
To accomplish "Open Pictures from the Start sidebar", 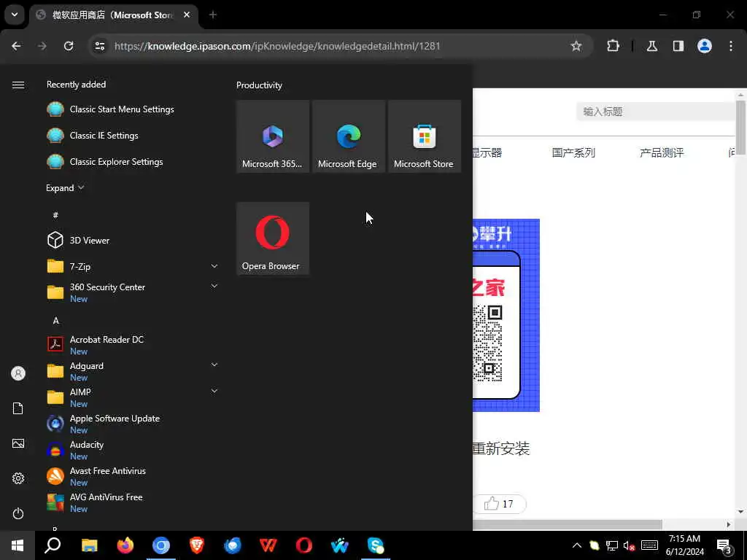I will 18,443.
